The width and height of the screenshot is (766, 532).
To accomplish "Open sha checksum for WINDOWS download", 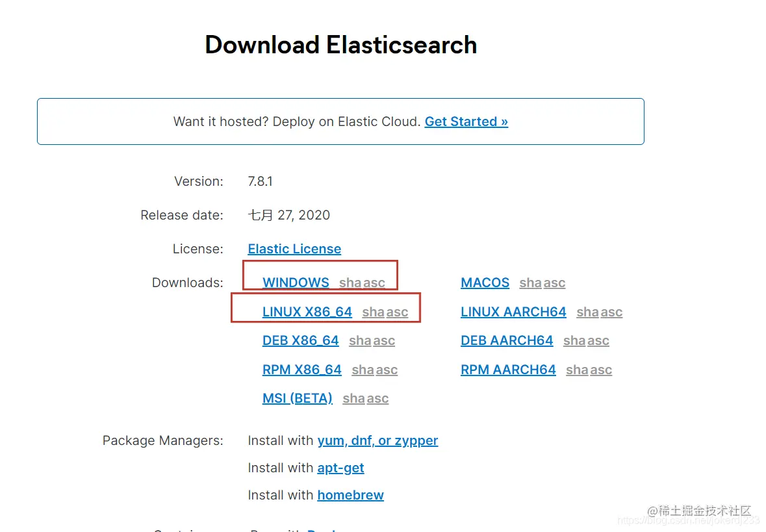I will [x=350, y=283].
